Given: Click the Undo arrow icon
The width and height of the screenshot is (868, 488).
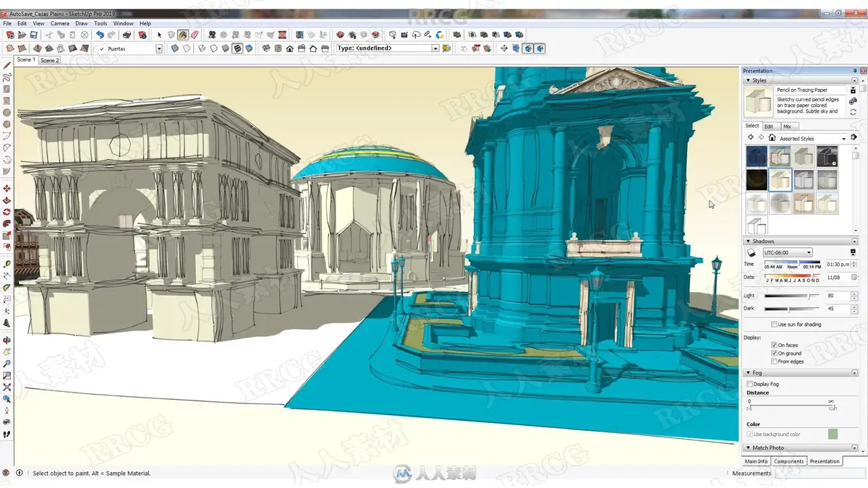Looking at the screenshot, I should coord(100,35).
